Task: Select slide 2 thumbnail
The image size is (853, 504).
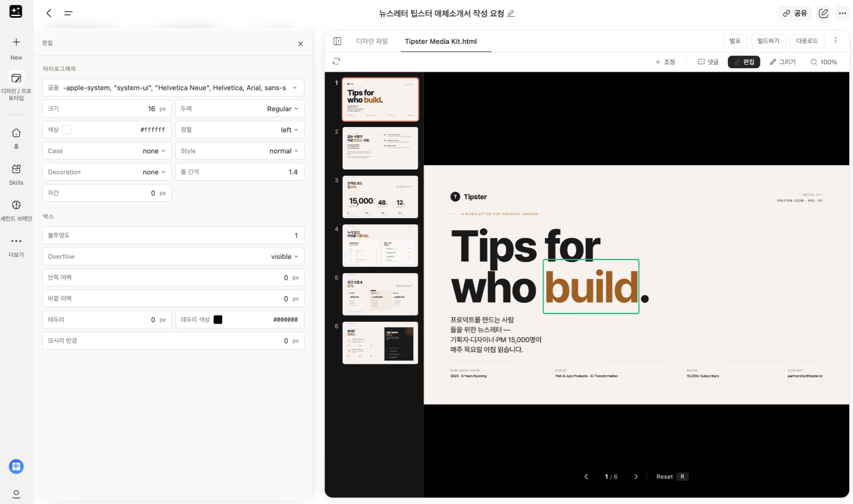Action: [x=380, y=148]
